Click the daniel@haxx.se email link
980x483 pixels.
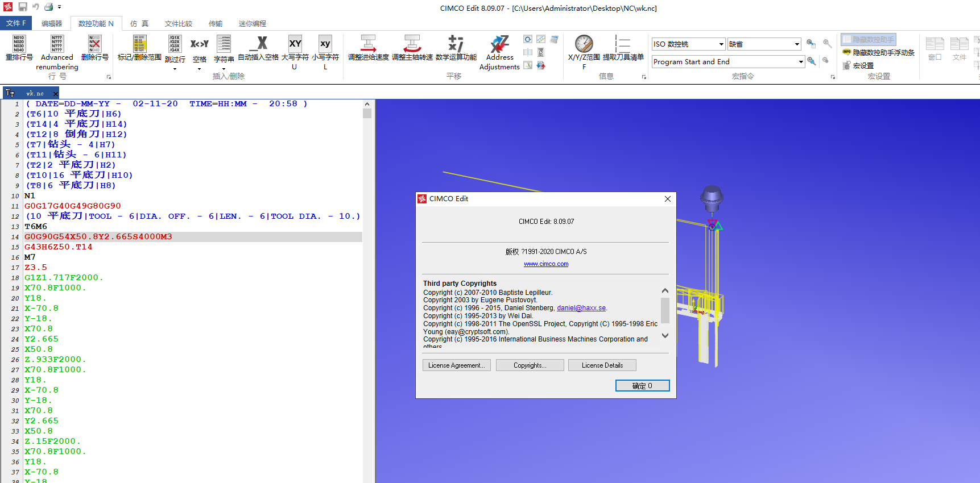coord(581,308)
